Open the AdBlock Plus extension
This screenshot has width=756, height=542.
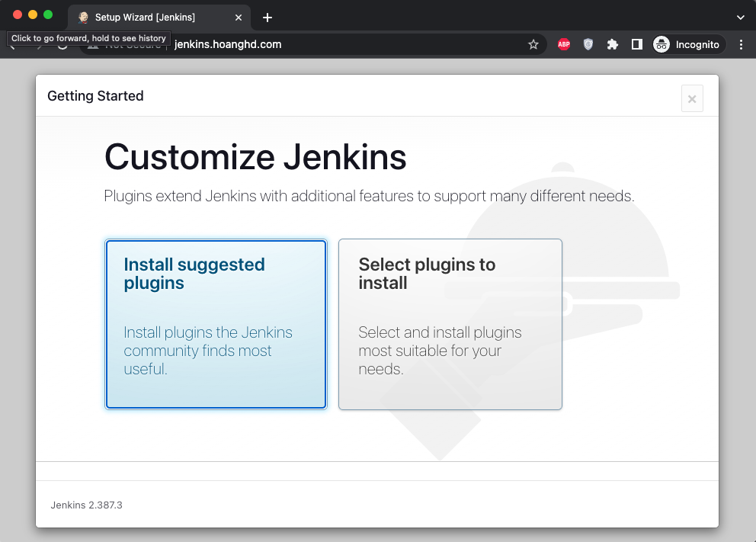point(564,44)
